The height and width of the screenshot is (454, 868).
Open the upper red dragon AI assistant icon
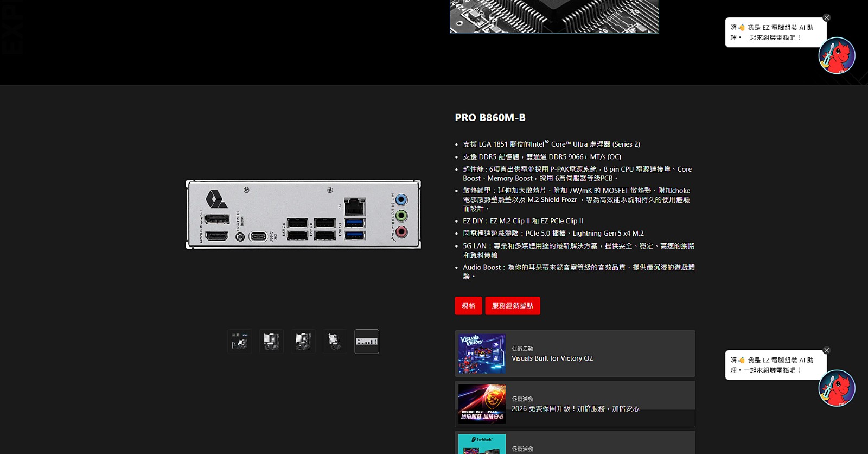[837, 55]
